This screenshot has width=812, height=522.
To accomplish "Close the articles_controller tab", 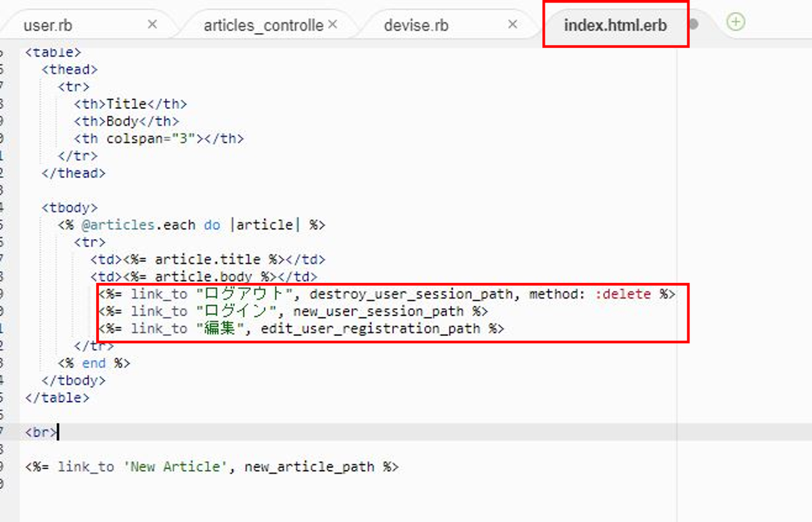I will [x=332, y=24].
